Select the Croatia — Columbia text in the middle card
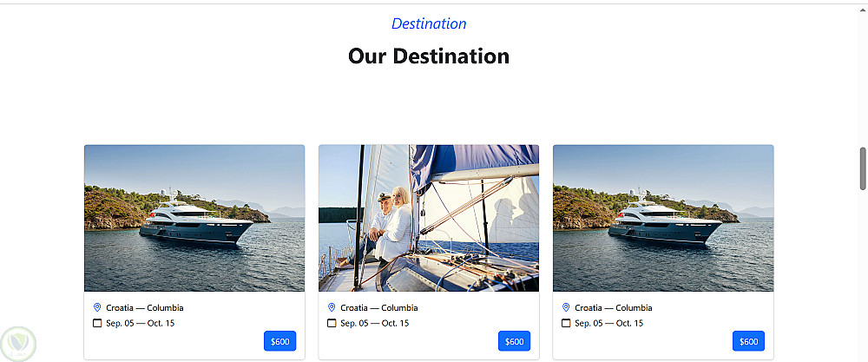Image resolution: width=868 pixels, height=362 pixels. tap(379, 307)
